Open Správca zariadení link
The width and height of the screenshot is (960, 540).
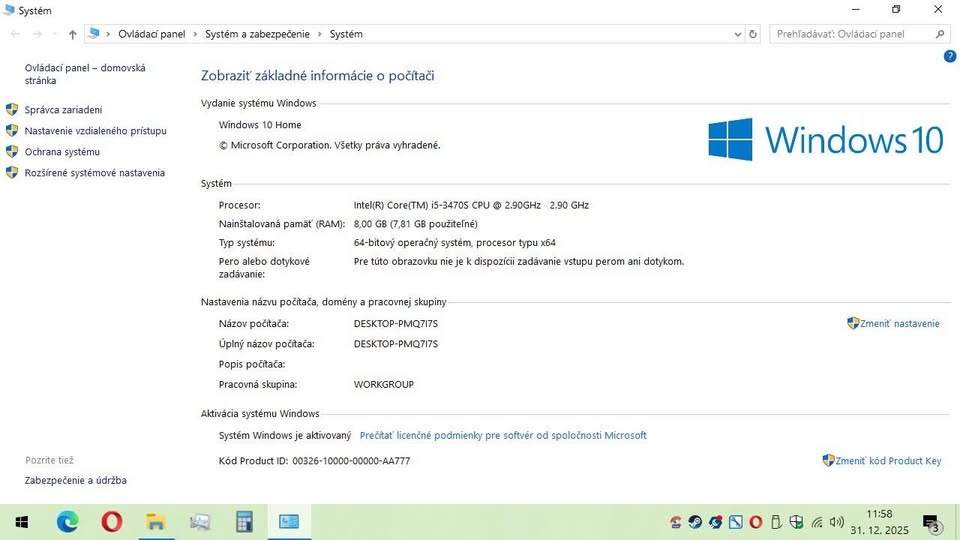(63, 110)
